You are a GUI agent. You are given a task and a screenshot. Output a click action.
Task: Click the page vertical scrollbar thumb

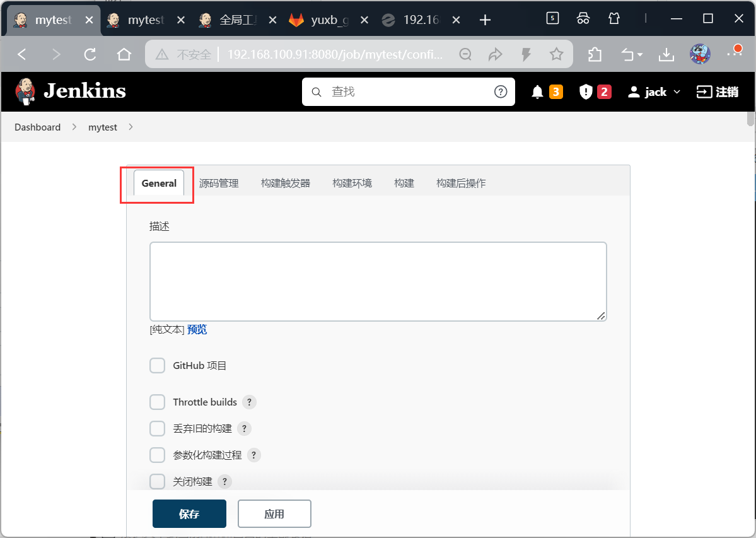pos(750,119)
